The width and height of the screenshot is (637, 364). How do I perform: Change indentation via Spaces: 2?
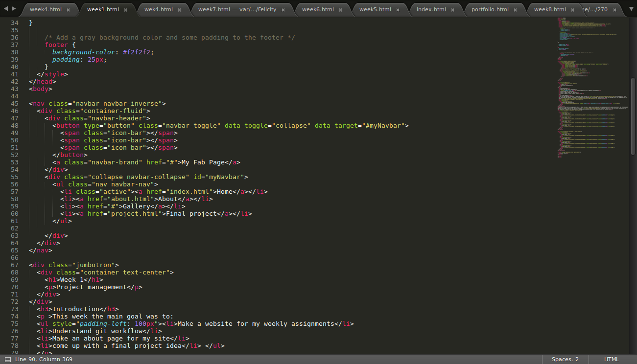(x=565, y=359)
